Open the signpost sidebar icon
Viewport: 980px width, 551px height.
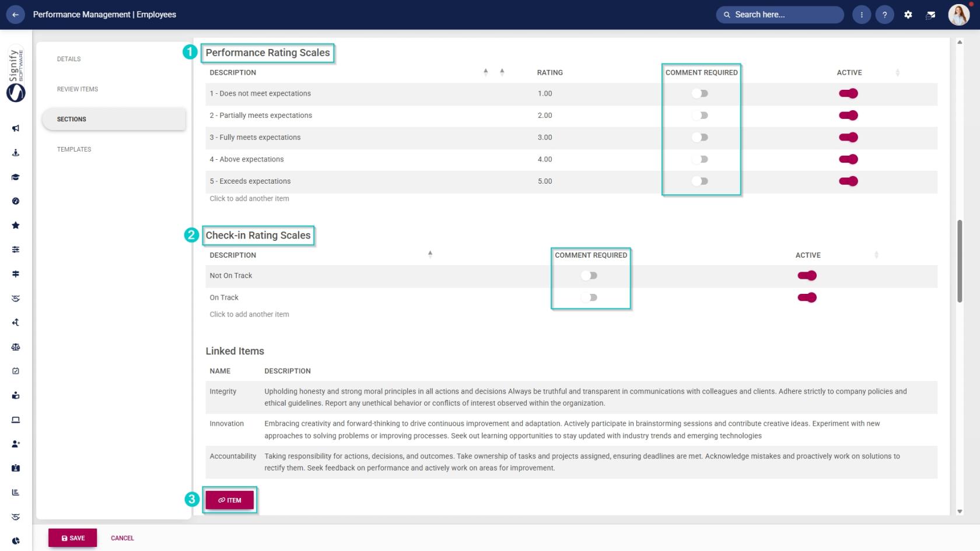coord(16,274)
